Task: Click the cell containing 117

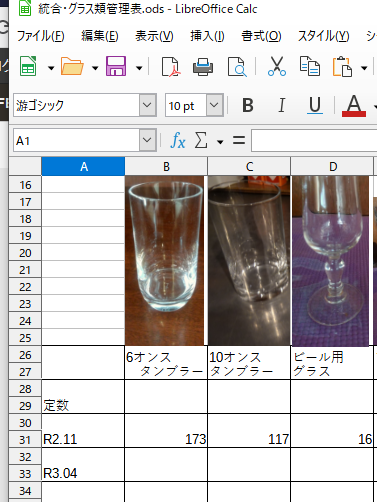Action: 249,431
